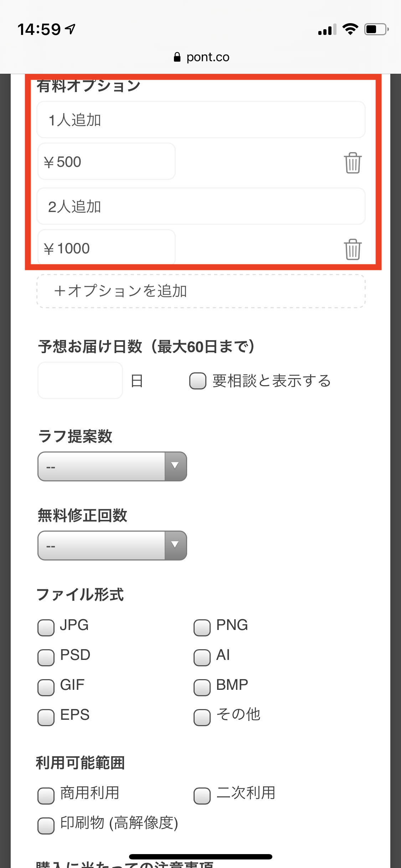The image size is (401, 868).
Task: Enable the 要相談と表示する checkbox
Action: (x=198, y=381)
